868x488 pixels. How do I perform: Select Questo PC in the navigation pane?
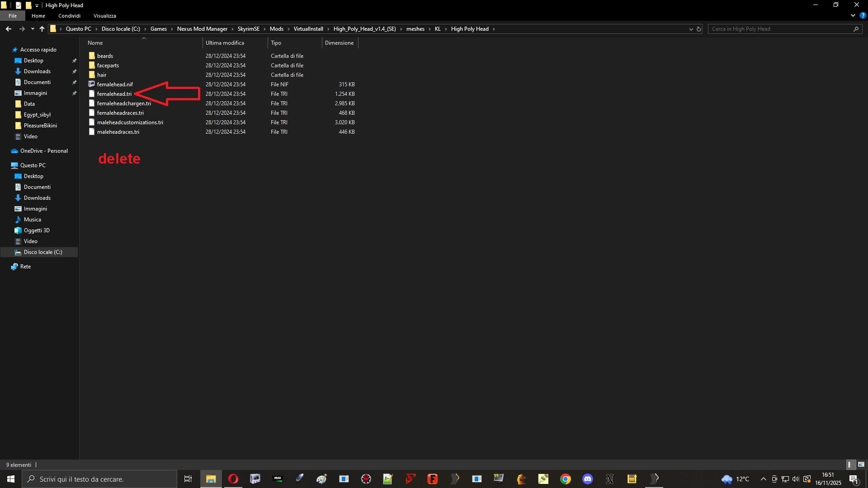[x=33, y=165]
